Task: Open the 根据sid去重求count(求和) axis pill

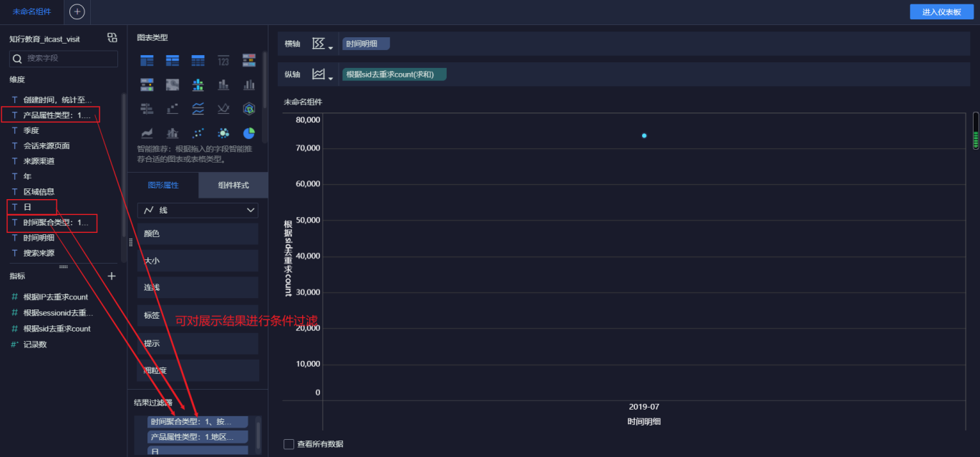Action: 394,74
